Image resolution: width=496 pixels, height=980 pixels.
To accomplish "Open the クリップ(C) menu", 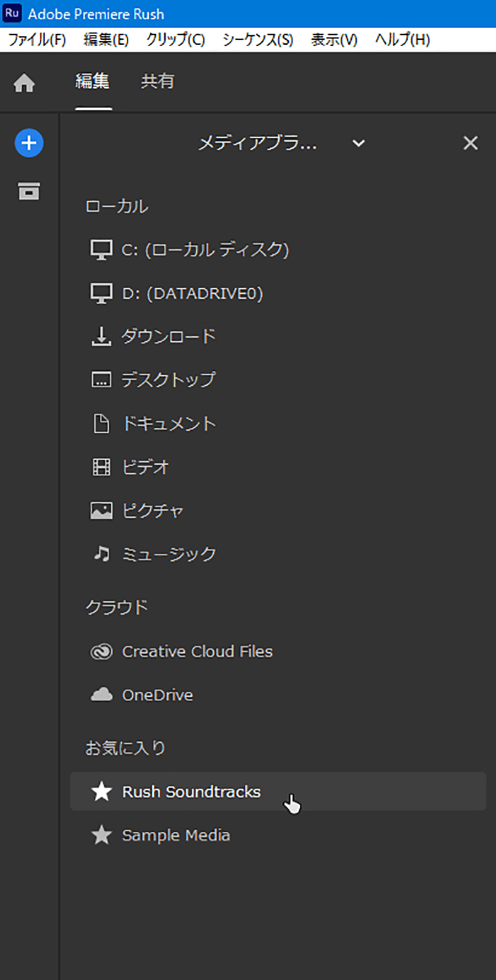I will (175, 40).
